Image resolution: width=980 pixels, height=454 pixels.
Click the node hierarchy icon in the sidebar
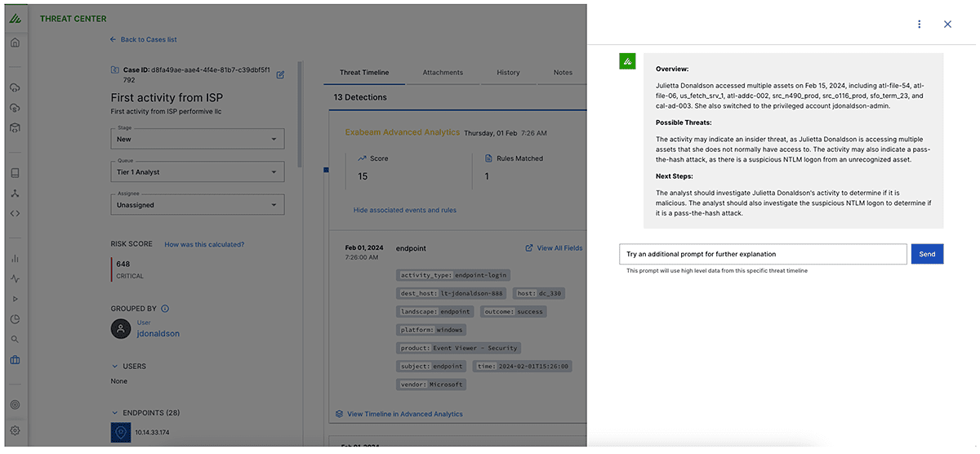coord(15,194)
